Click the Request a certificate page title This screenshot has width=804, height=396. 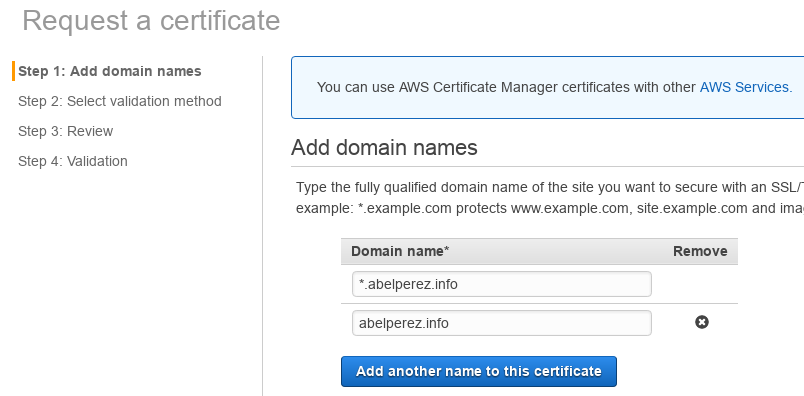[x=151, y=21]
